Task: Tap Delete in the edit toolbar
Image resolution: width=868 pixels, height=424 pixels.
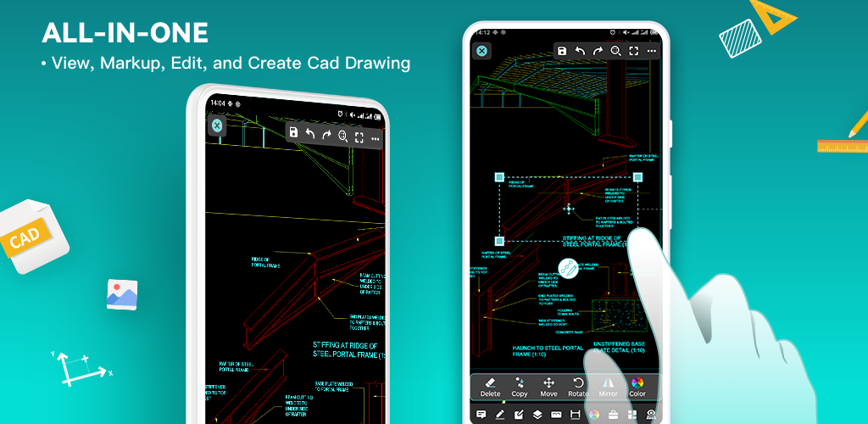Action: [490, 387]
